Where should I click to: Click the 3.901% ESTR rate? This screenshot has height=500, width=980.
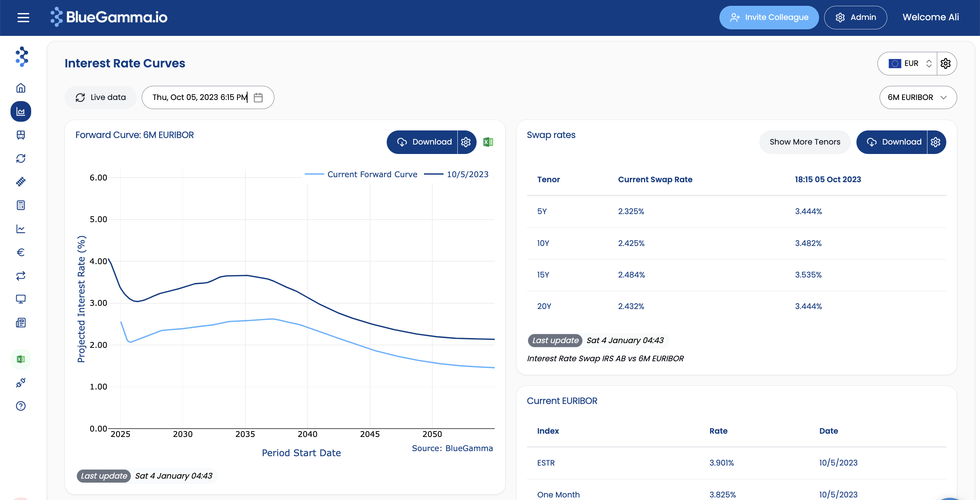(x=722, y=463)
